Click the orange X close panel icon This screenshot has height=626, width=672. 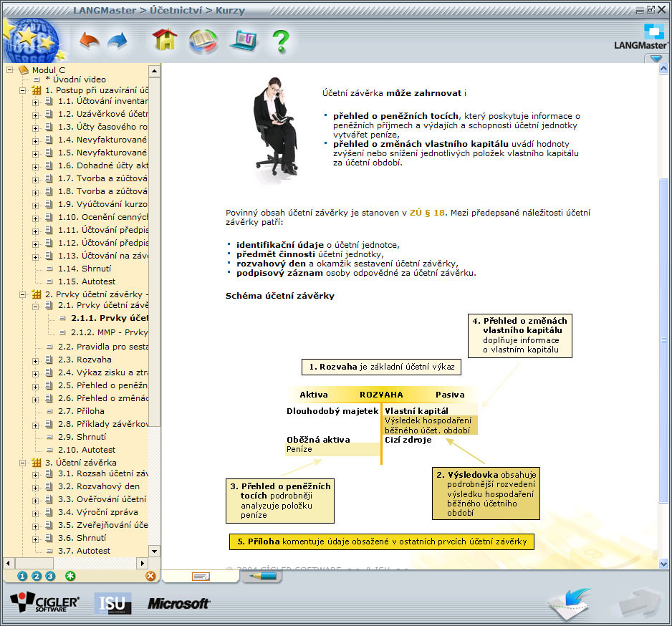(x=150, y=577)
